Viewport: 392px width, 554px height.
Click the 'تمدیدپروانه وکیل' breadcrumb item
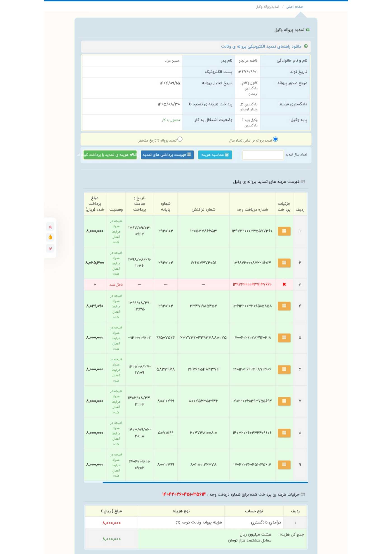(267, 7)
